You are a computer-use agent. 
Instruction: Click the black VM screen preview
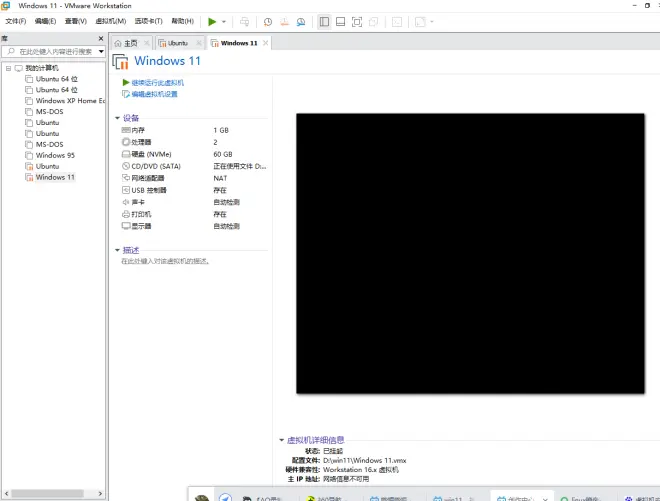[470, 253]
